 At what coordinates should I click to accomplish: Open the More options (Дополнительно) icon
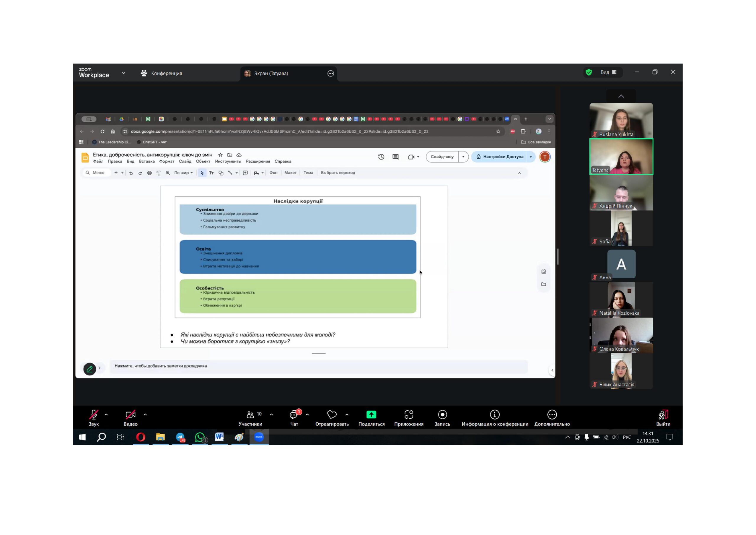(x=552, y=414)
